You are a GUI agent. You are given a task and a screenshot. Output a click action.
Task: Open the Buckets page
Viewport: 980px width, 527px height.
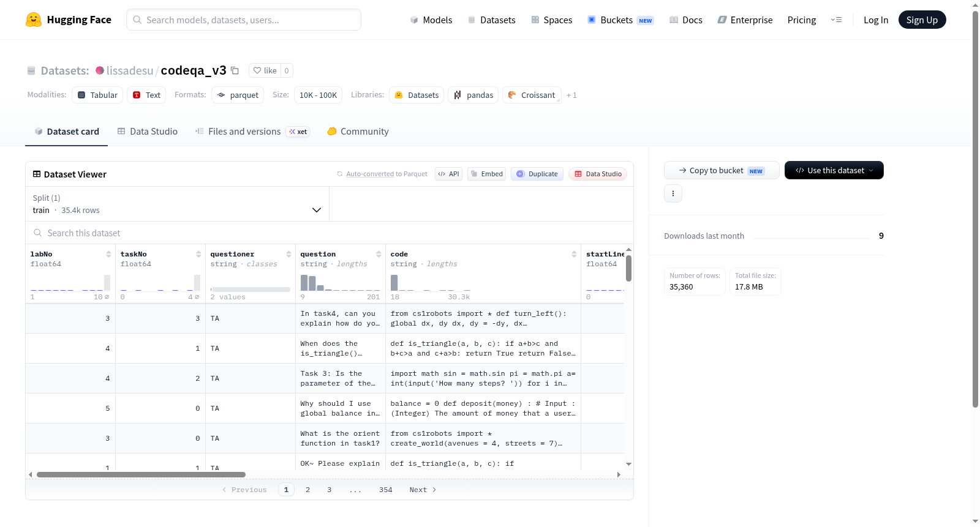[620, 20]
